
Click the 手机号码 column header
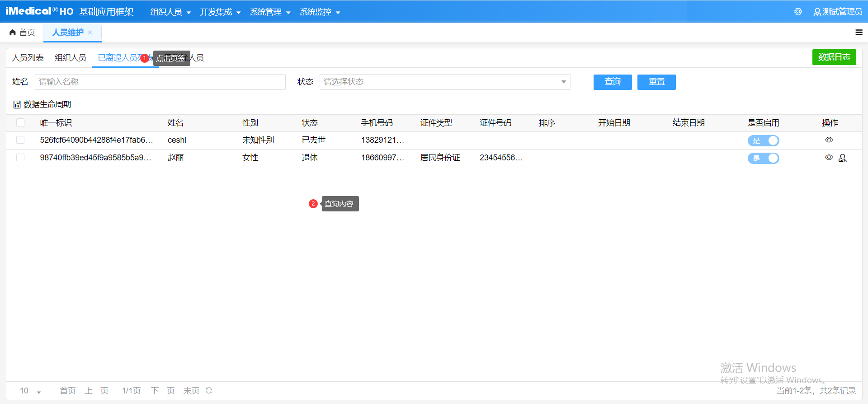tap(377, 123)
